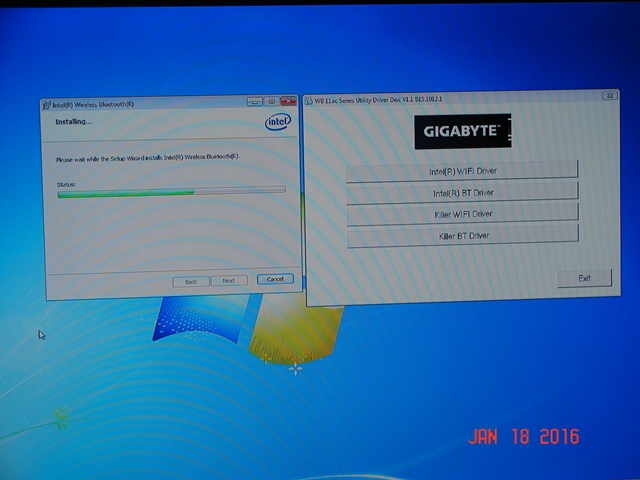Click the 'Status:' label

tap(66, 184)
